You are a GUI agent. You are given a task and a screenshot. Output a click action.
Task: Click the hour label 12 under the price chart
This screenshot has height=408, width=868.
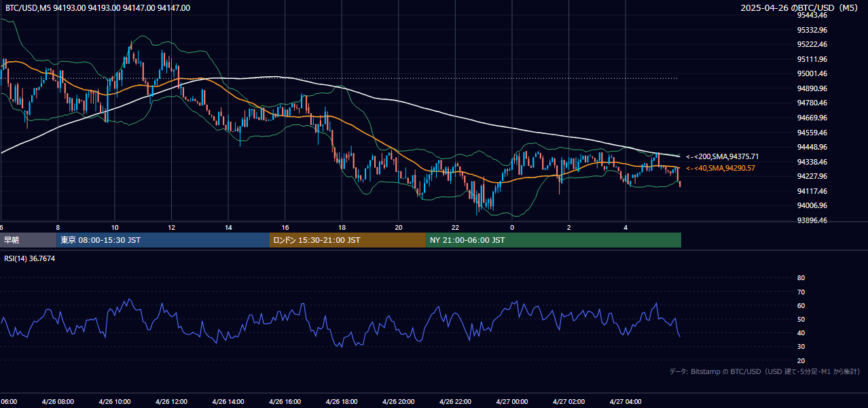[x=171, y=227]
